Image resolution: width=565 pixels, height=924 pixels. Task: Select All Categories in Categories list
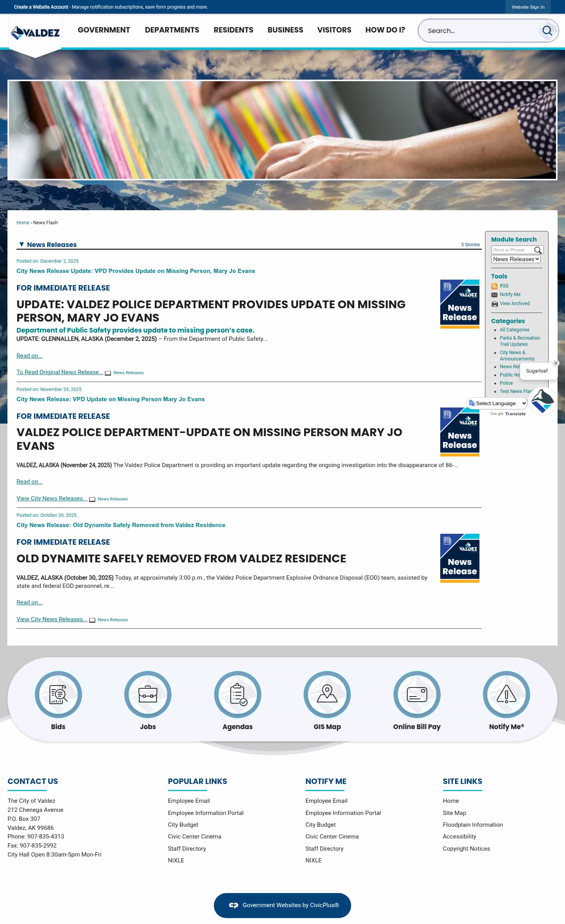coord(514,330)
